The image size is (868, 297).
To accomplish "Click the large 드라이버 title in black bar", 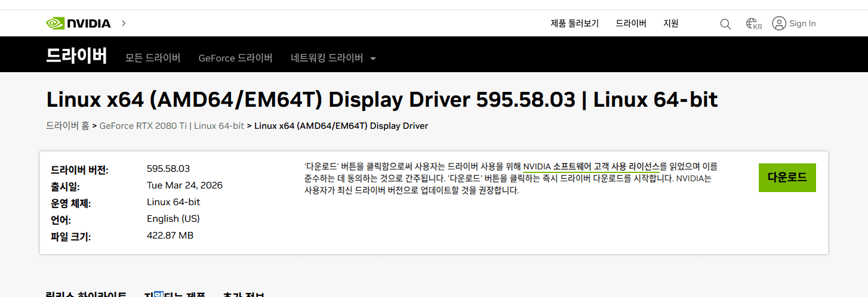I will click(76, 55).
